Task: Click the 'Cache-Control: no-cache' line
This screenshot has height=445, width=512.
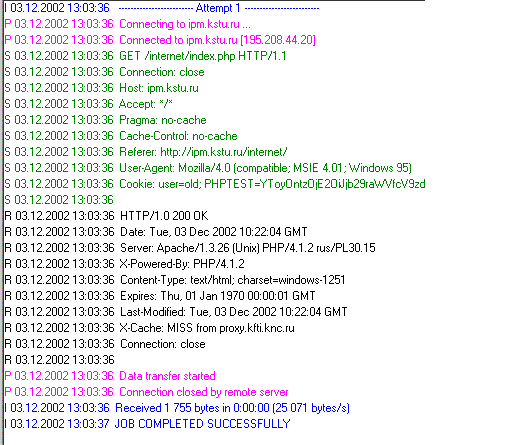Action: pos(121,136)
